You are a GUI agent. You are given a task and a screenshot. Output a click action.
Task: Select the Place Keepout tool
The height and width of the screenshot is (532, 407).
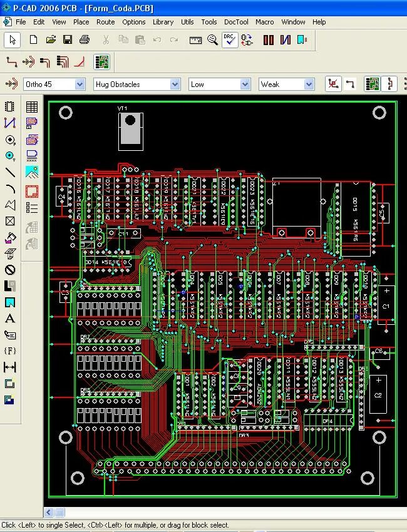coord(10,270)
